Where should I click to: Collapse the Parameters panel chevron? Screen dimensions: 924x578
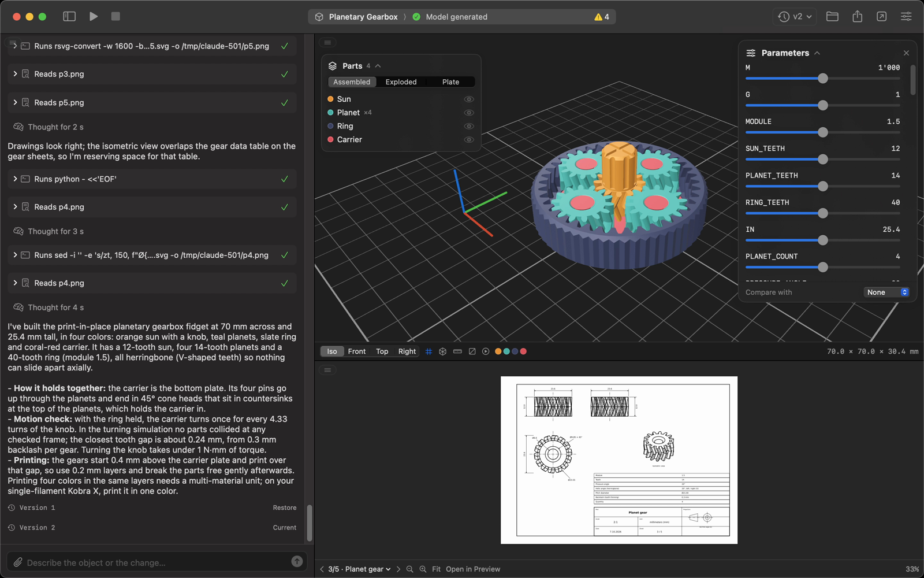point(817,53)
